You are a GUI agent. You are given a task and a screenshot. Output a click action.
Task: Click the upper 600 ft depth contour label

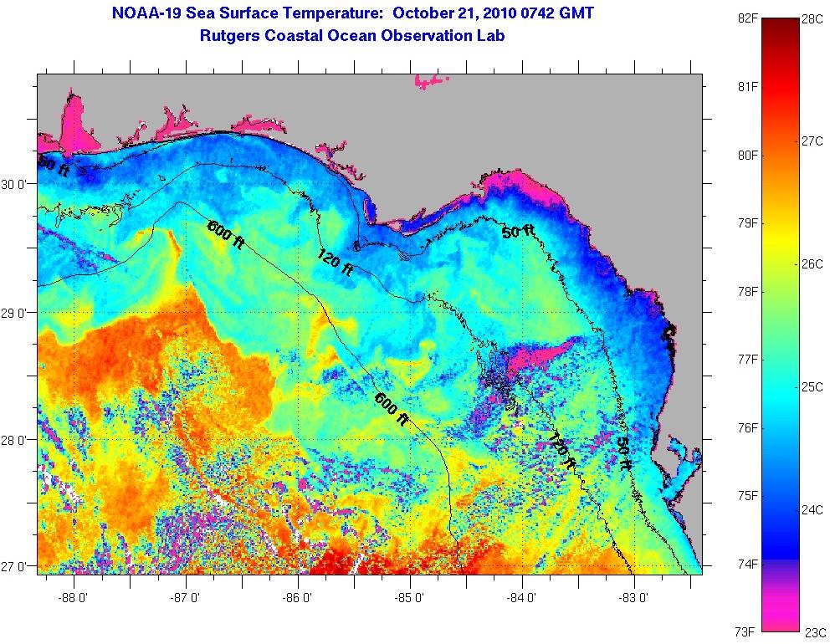point(226,236)
